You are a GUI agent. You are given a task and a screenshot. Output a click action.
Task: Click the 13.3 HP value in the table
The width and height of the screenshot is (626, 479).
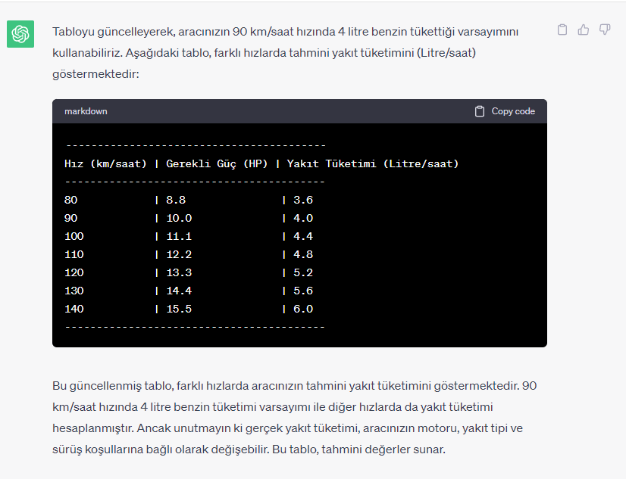[179, 272]
